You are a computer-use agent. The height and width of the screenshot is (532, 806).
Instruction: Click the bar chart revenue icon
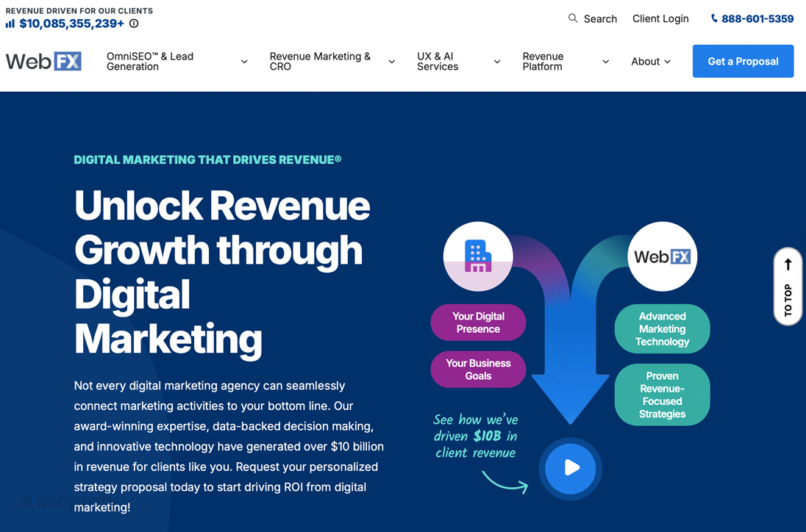point(10,24)
